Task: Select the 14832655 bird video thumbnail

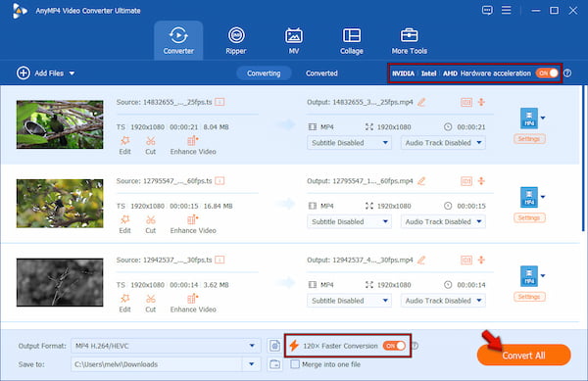Action: coord(60,124)
